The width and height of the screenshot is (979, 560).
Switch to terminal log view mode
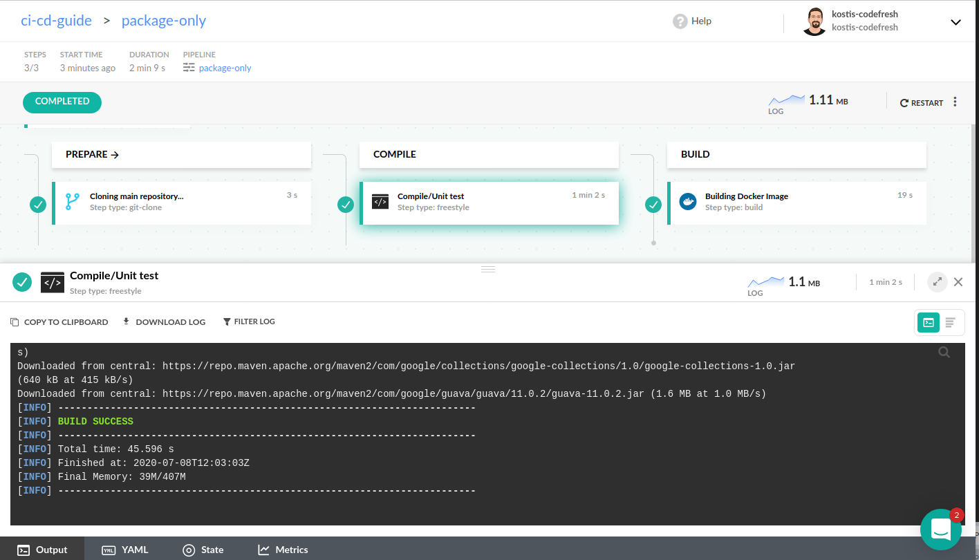click(929, 322)
